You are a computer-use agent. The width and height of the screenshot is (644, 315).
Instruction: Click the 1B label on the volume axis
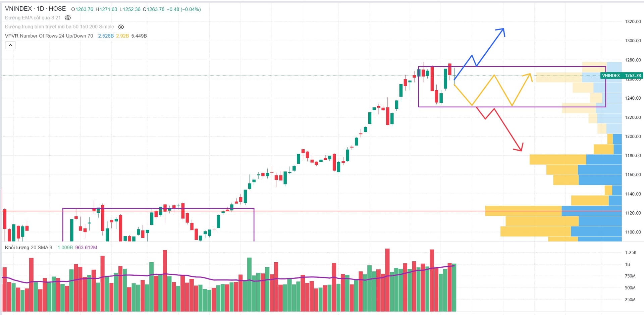click(627, 264)
